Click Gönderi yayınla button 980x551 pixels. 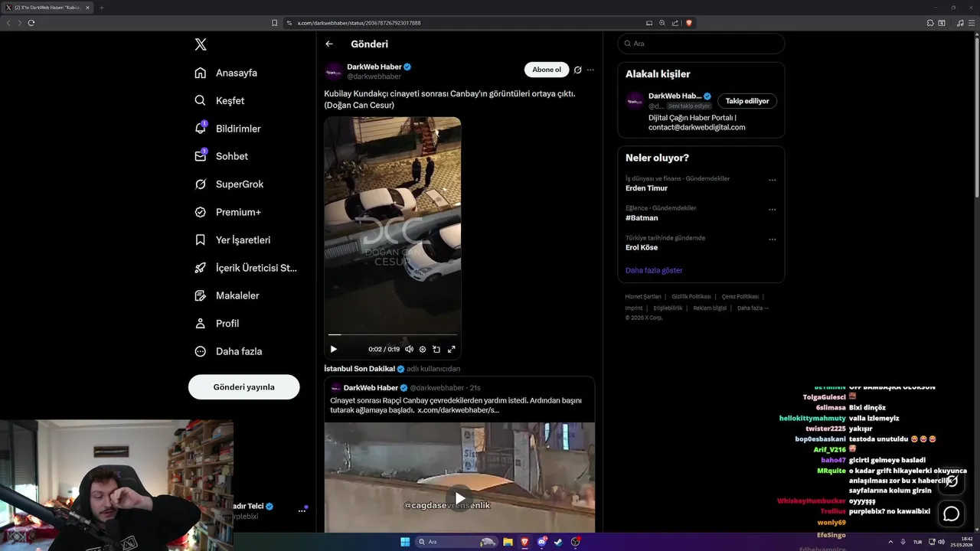coord(243,387)
